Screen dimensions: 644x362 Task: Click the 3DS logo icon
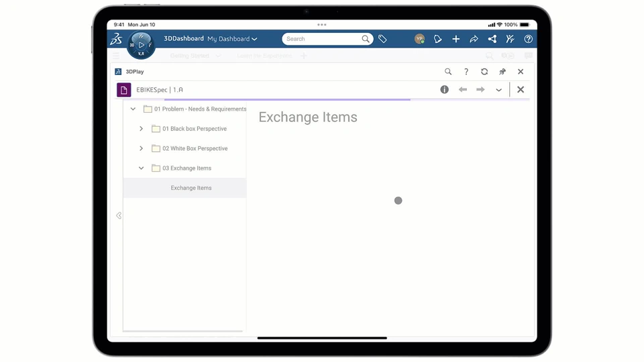[116, 39]
